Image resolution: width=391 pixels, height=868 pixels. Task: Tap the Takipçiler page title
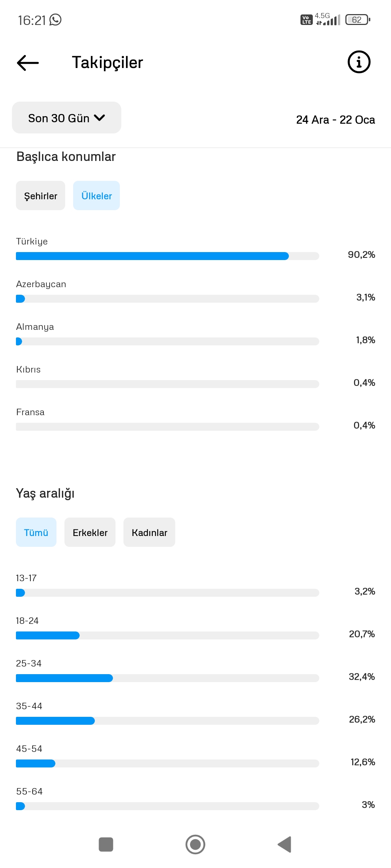pos(108,63)
